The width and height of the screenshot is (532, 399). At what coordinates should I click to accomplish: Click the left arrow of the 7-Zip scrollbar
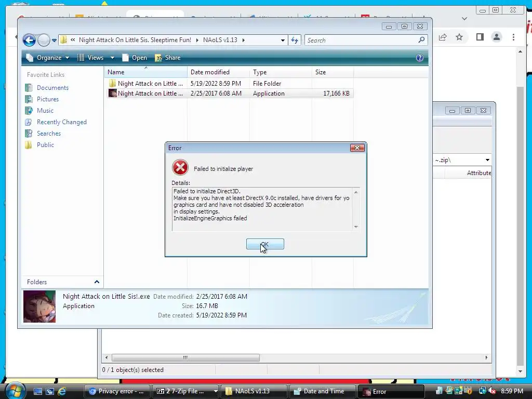(107, 357)
